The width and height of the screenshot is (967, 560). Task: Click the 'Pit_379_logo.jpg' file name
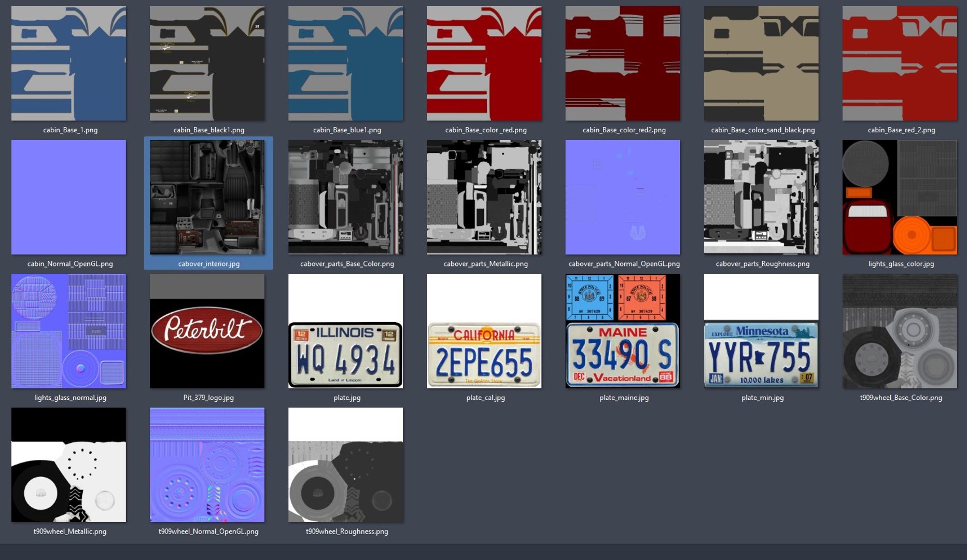click(x=208, y=398)
